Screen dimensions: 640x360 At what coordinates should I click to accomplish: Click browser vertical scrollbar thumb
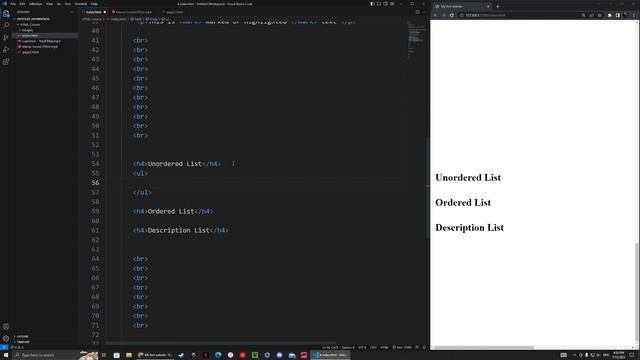point(637,292)
